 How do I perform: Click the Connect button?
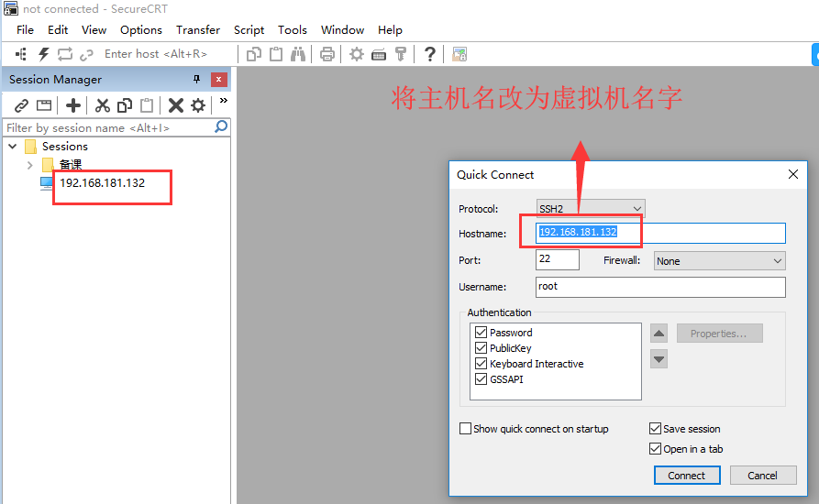coord(686,476)
